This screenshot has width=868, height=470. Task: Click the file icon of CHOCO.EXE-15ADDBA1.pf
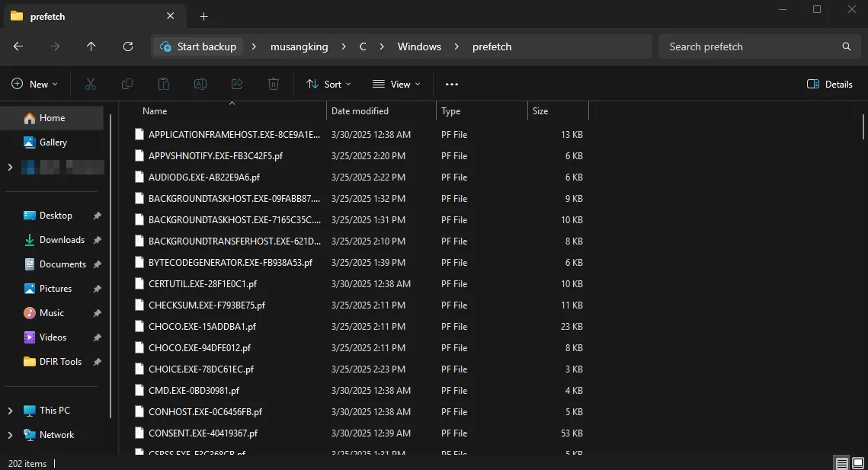139,326
